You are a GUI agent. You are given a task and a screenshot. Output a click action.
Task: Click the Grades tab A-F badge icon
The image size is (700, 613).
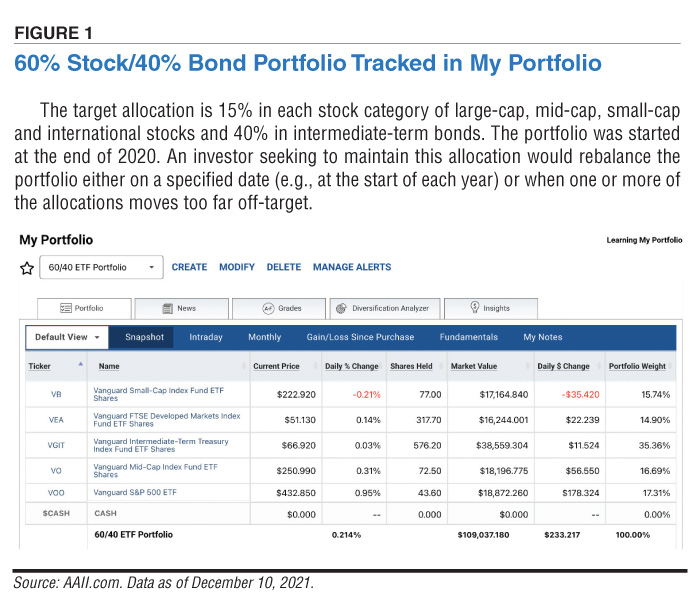pos(268,309)
